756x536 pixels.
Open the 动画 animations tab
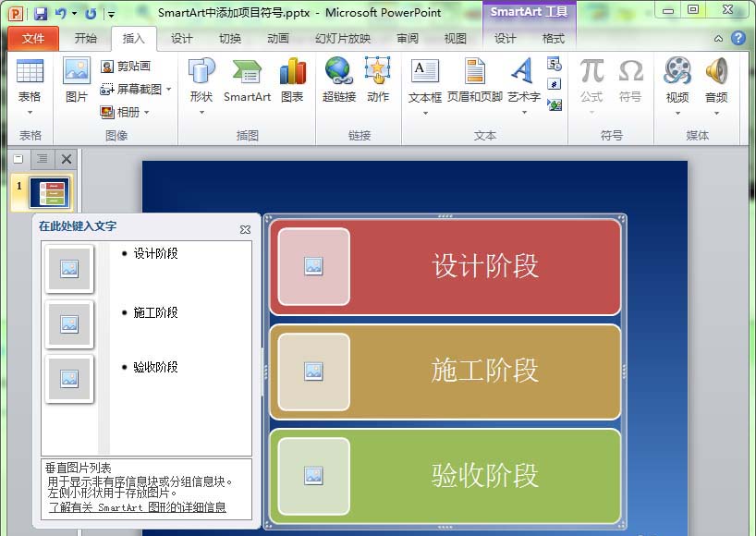coord(278,39)
